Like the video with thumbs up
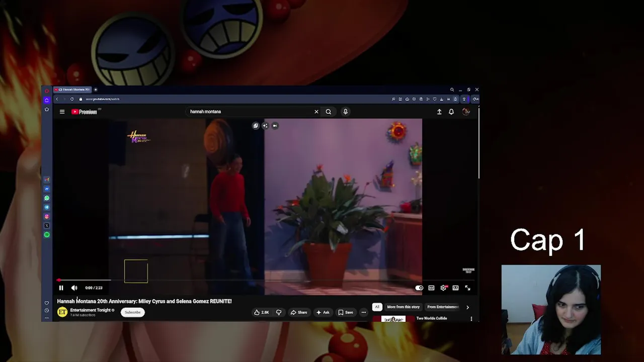The height and width of the screenshot is (362, 644). (x=261, y=312)
